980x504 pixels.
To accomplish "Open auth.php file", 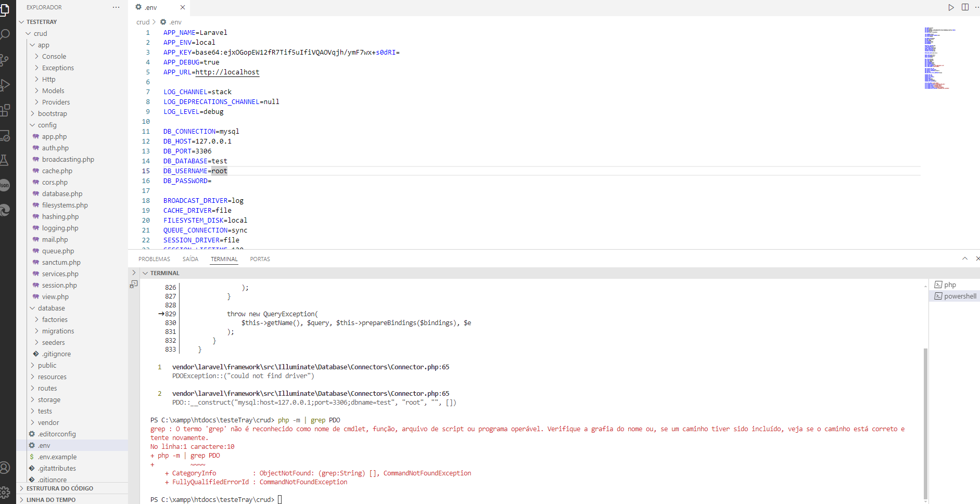I will [72, 148].
